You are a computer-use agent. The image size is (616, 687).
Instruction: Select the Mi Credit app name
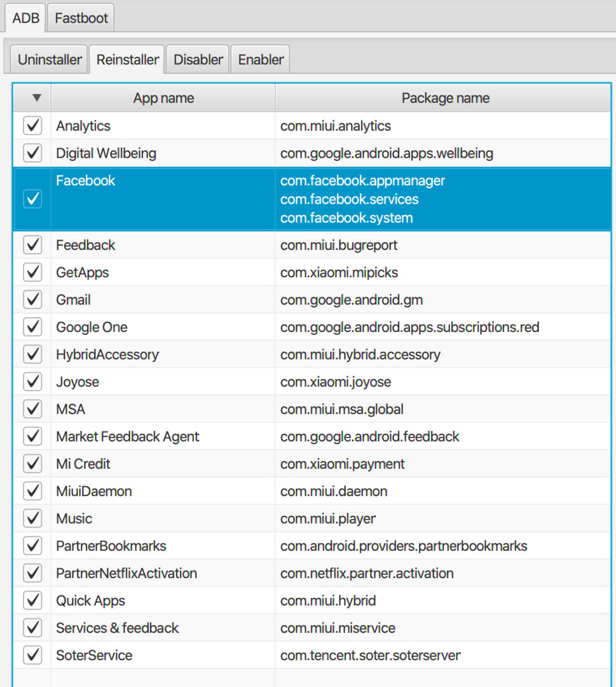(x=83, y=464)
